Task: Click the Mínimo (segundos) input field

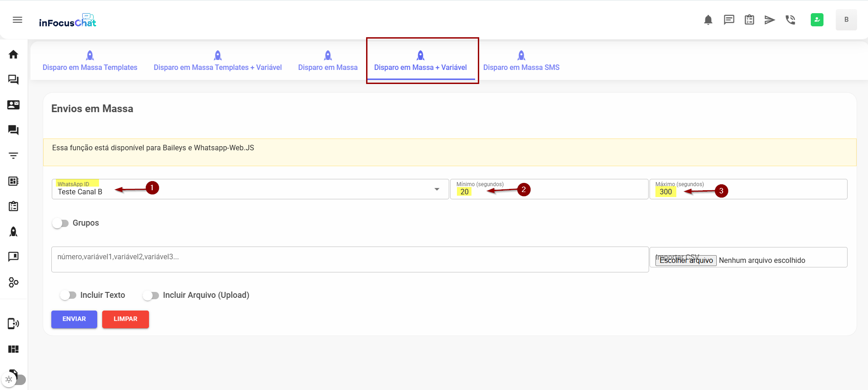Action: coord(549,192)
